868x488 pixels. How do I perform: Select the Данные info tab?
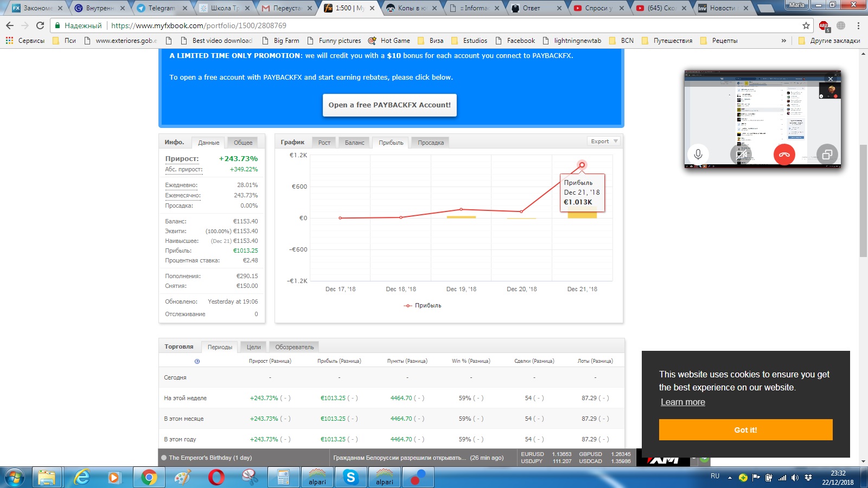[209, 143]
